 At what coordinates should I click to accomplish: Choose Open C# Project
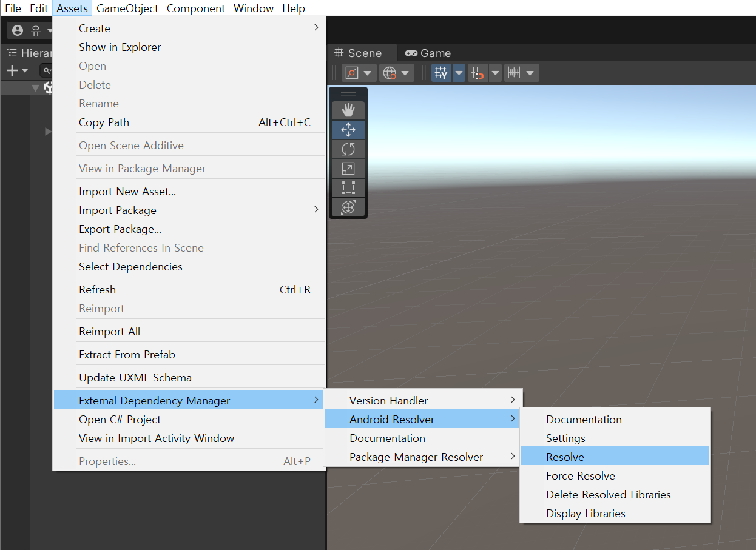point(189,420)
